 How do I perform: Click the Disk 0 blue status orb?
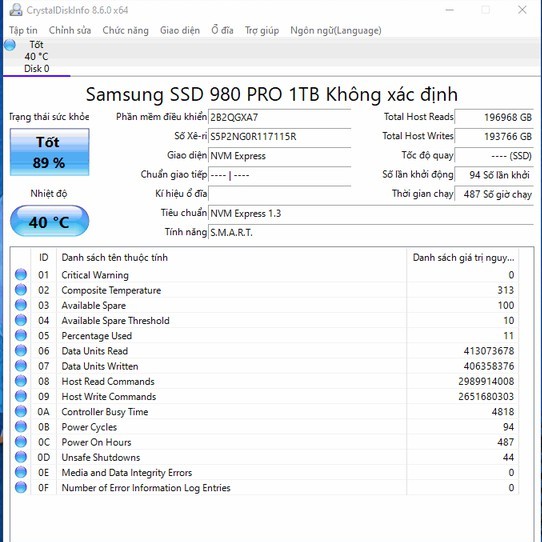point(10,45)
